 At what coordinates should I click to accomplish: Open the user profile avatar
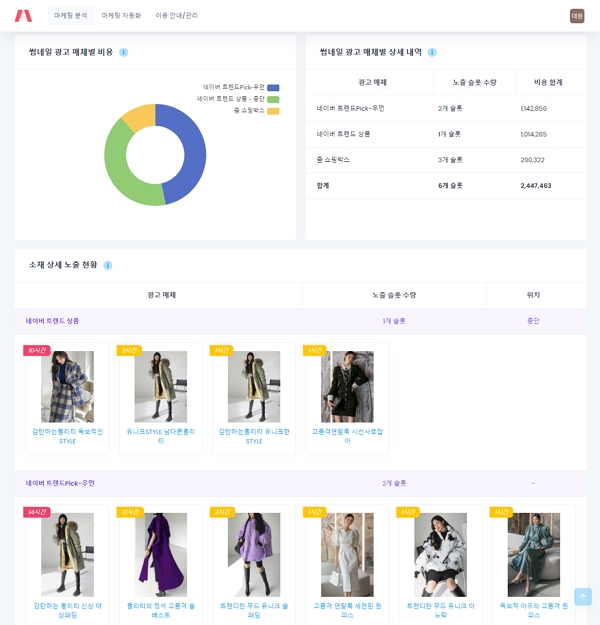click(x=577, y=16)
